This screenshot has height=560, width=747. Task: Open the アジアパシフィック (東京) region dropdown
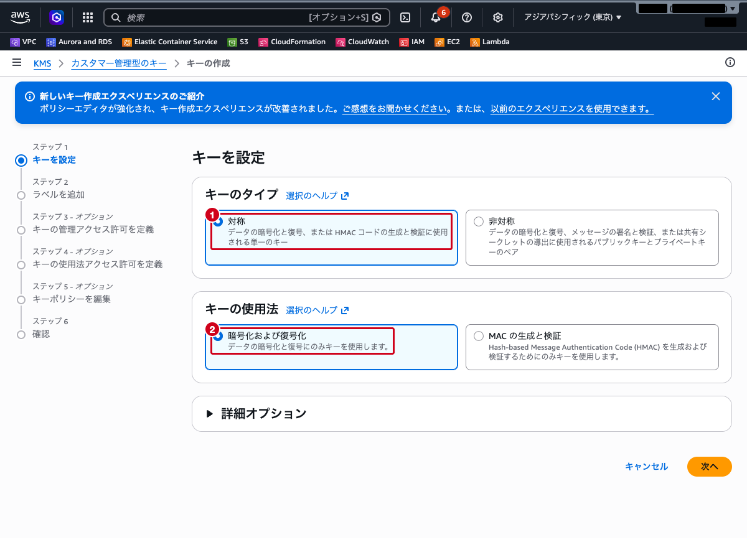pos(573,17)
